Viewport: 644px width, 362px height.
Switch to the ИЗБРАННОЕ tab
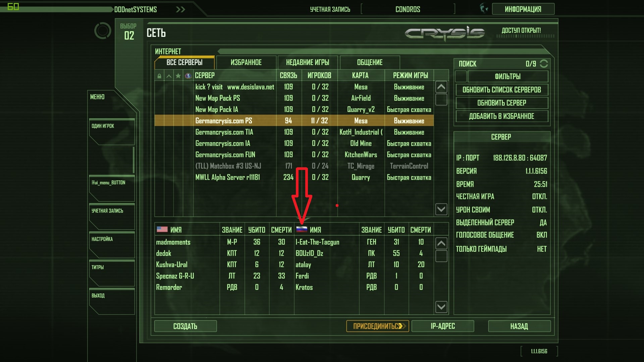[x=246, y=62]
